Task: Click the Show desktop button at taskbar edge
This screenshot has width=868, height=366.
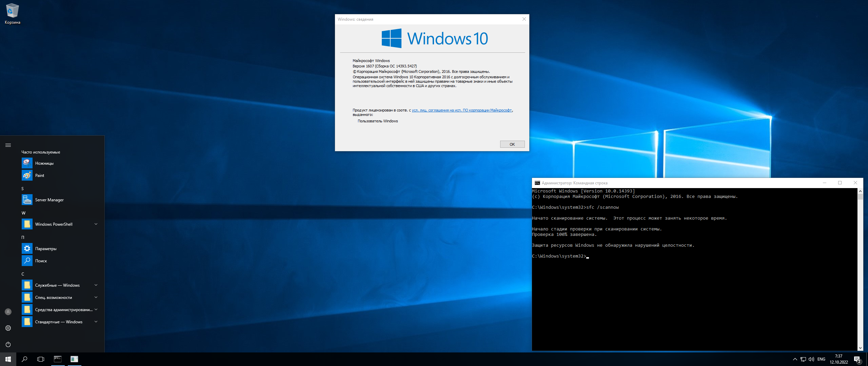Action: click(x=867, y=359)
